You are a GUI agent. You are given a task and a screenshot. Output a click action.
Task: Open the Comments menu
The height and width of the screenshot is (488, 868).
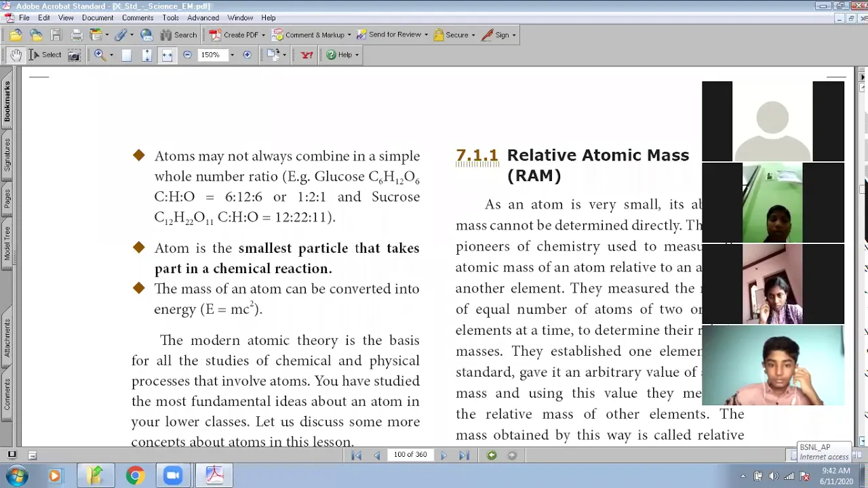click(x=138, y=18)
